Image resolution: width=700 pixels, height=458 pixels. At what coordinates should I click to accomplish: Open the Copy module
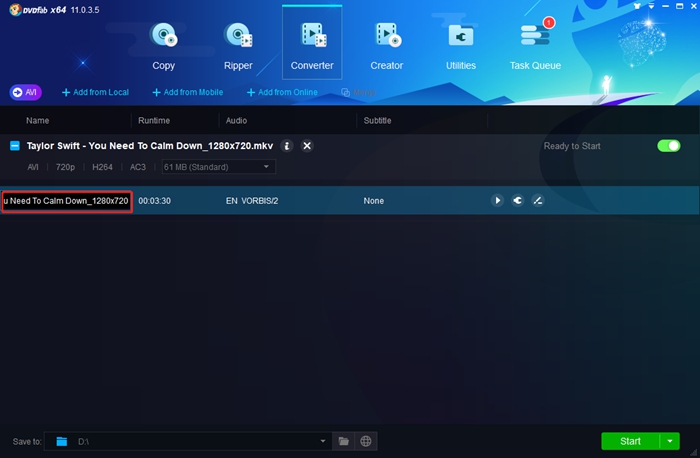click(x=163, y=45)
